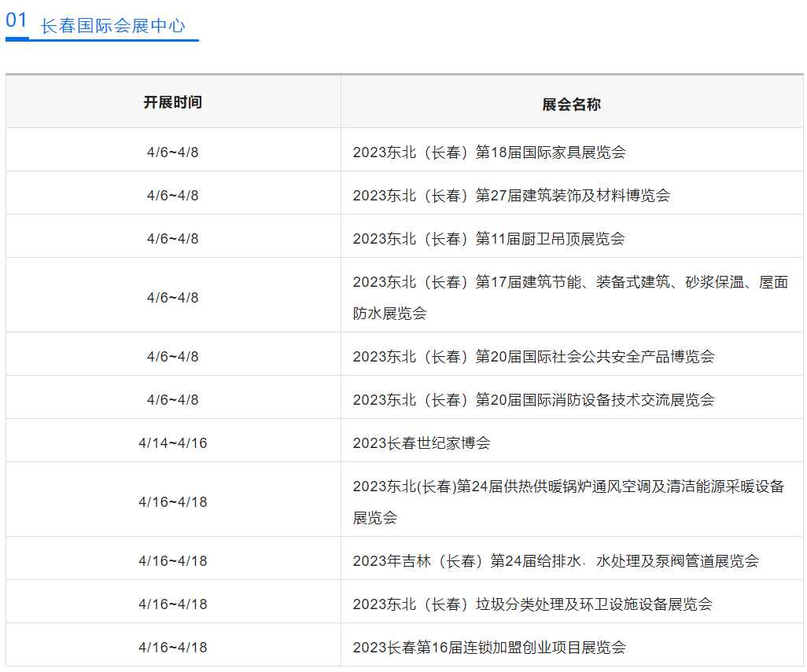
Task: Open the 第20届国际社会公共安全产品博览会 entry
Action: [533, 356]
